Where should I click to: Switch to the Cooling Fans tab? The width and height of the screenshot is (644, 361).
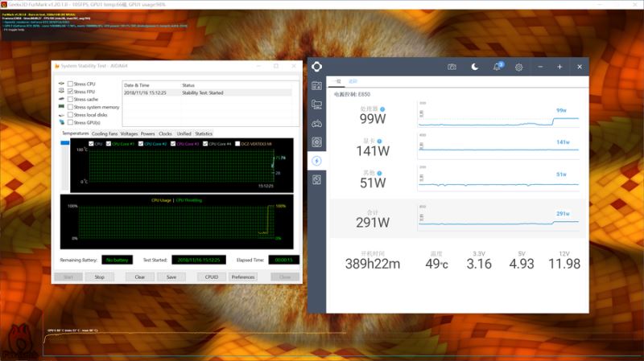point(105,133)
